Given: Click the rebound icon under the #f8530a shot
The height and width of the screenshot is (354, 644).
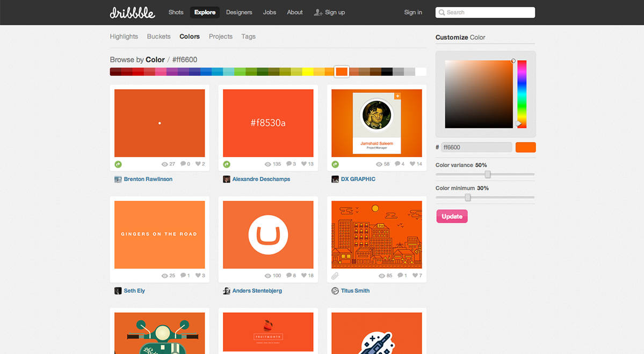Looking at the screenshot, I should point(226,164).
